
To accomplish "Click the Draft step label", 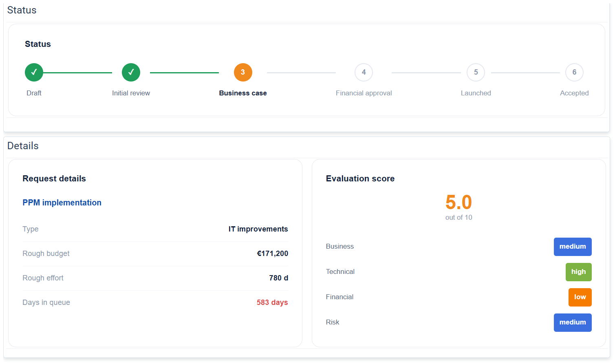I will [x=34, y=93].
